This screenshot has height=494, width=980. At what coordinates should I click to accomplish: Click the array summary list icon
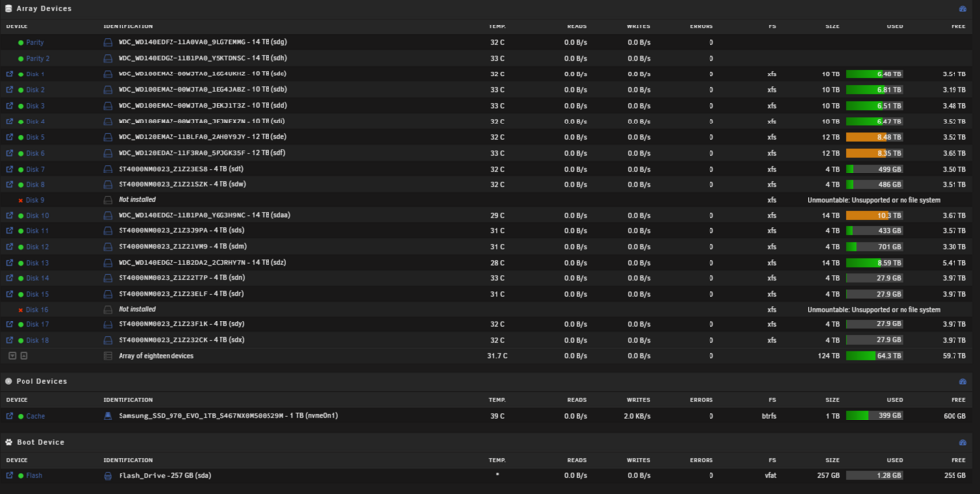108,356
